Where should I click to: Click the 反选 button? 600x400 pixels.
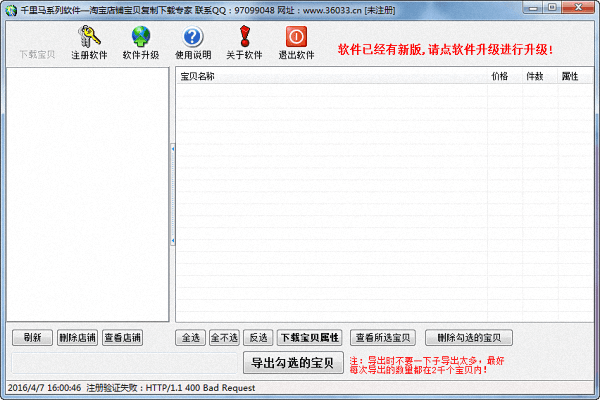point(258,338)
